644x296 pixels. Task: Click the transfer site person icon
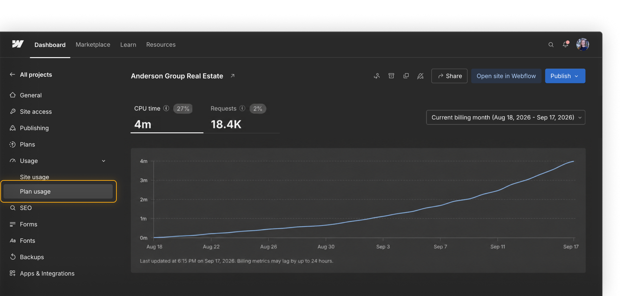point(377,76)
